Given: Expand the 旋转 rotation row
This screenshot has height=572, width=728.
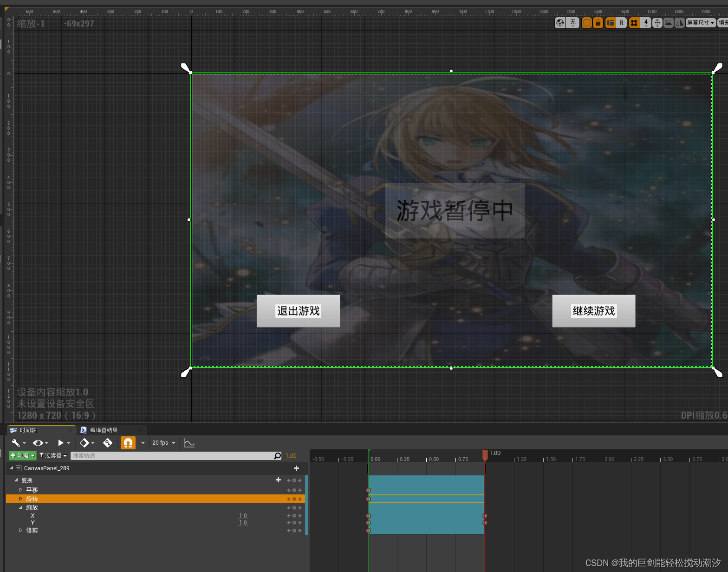Looking at the screenshot, I should coord(20,499).
